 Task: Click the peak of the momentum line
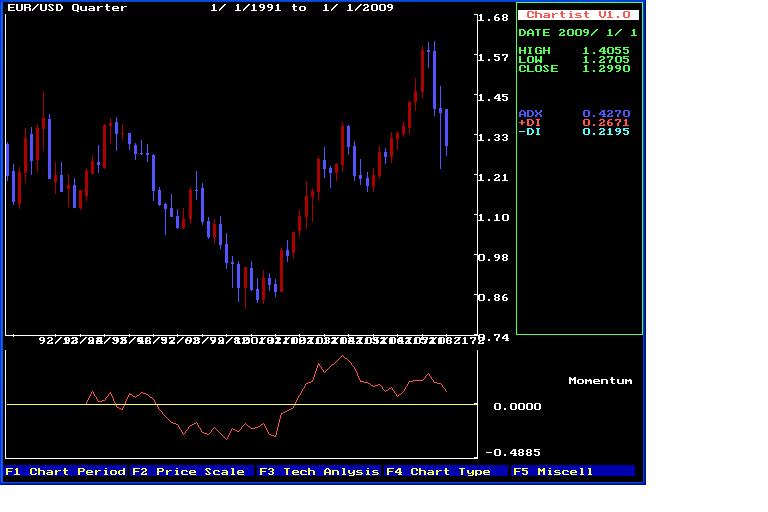342,356
